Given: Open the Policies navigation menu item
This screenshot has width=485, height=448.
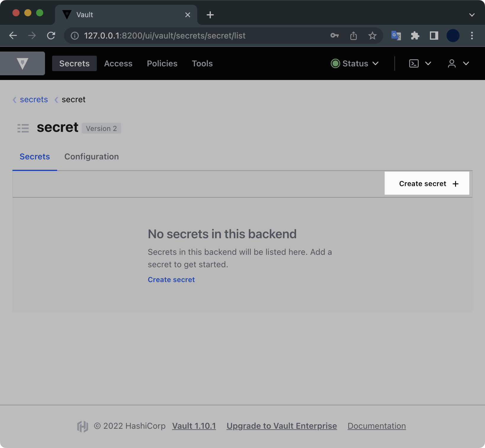Looking at the screenshot, I should click(162, 63).
